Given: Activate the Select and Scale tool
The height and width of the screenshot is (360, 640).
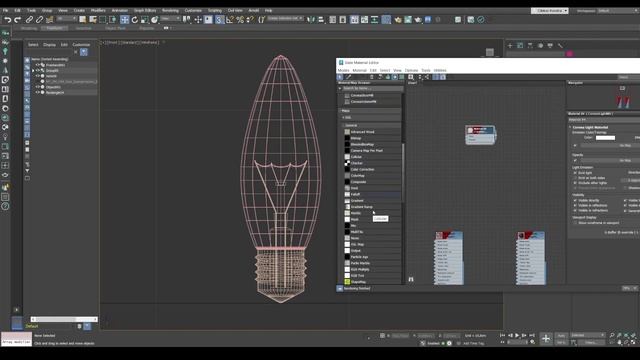Looking at the screenshot, I should 144,20.
